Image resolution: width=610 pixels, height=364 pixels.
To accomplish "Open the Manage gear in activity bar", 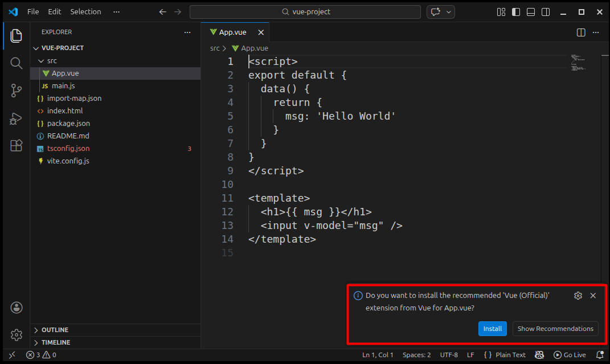I will pos(17,335).
